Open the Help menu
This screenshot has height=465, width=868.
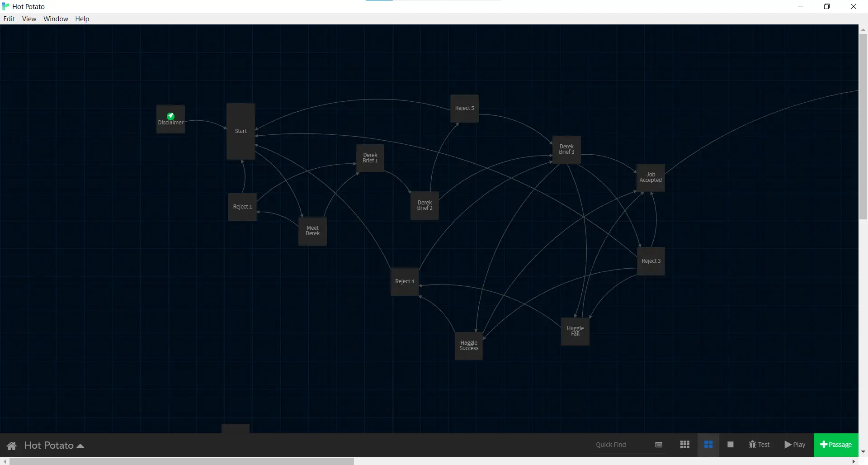coord(82,19)
